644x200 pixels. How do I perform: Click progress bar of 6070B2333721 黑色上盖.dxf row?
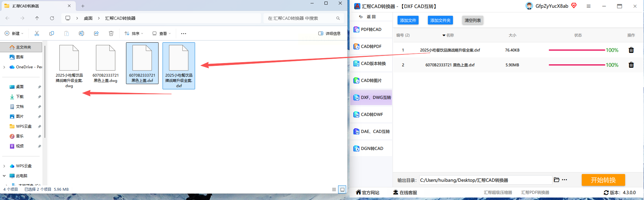tap(577, 65)
